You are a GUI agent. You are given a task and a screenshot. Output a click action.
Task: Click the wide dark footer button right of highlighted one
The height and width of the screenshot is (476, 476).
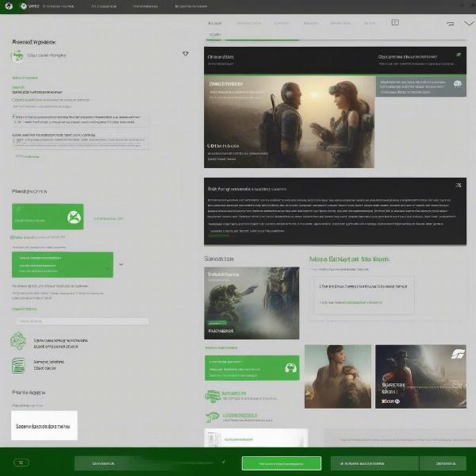click(x=374, y=463)
